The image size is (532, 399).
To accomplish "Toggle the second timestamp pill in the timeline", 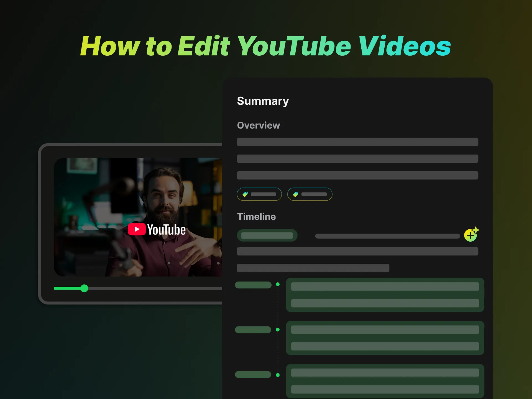I will 253,329.
